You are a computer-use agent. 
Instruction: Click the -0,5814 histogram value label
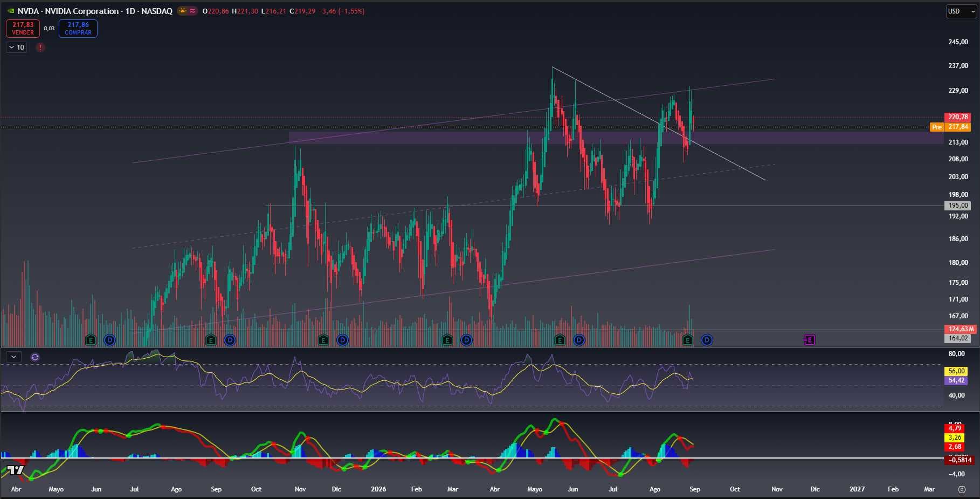coord(961,460)
